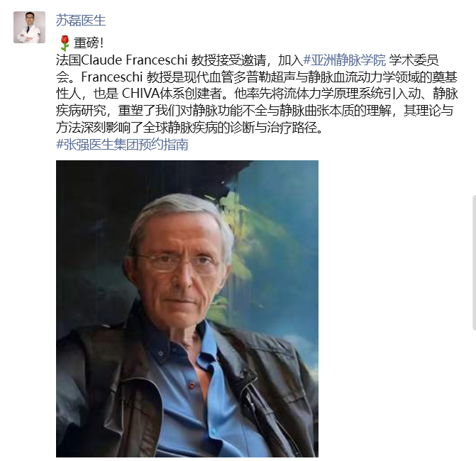Click the name Claude Franceschi in first line
This screenshot has height=461, width=476.
(x=133, y=60)
